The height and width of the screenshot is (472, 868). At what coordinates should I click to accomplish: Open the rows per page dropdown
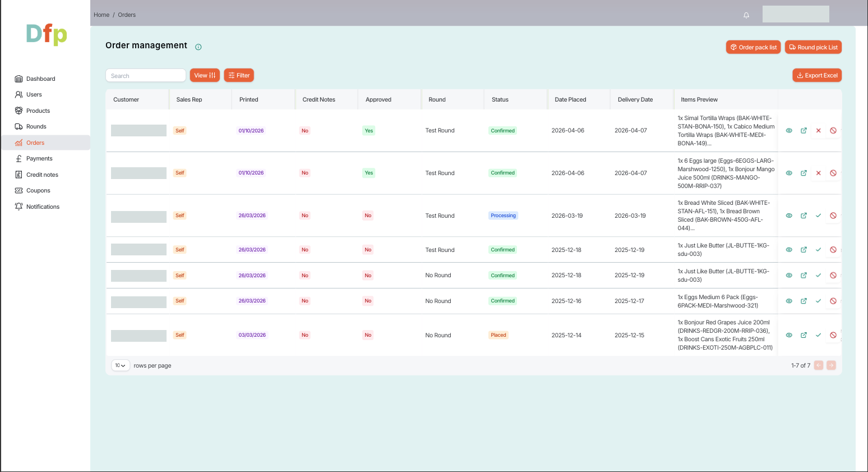[121, 365]
